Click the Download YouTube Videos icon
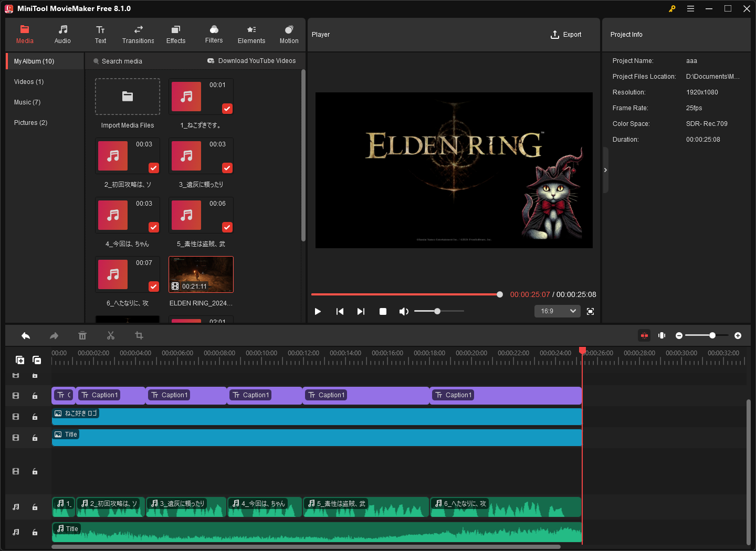The width and height of the screenshot is (756, 551). click(x=211, y=61)
